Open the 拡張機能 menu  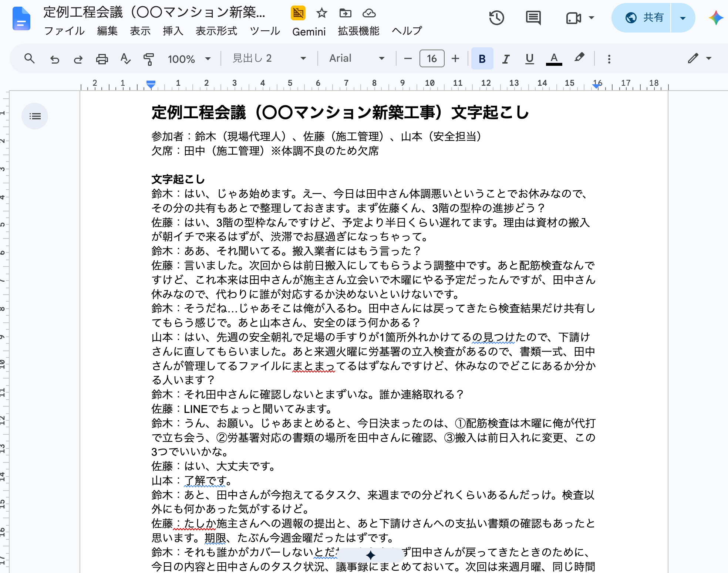358,31
